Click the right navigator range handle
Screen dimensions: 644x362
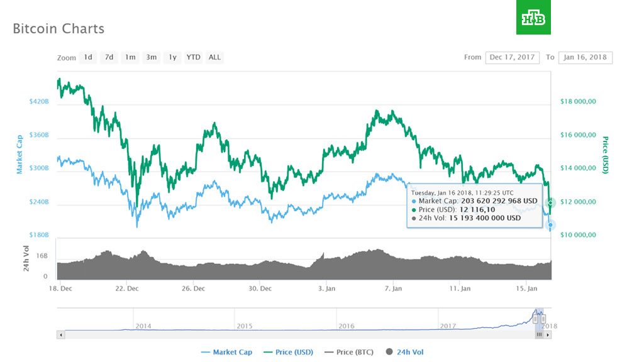544,318
